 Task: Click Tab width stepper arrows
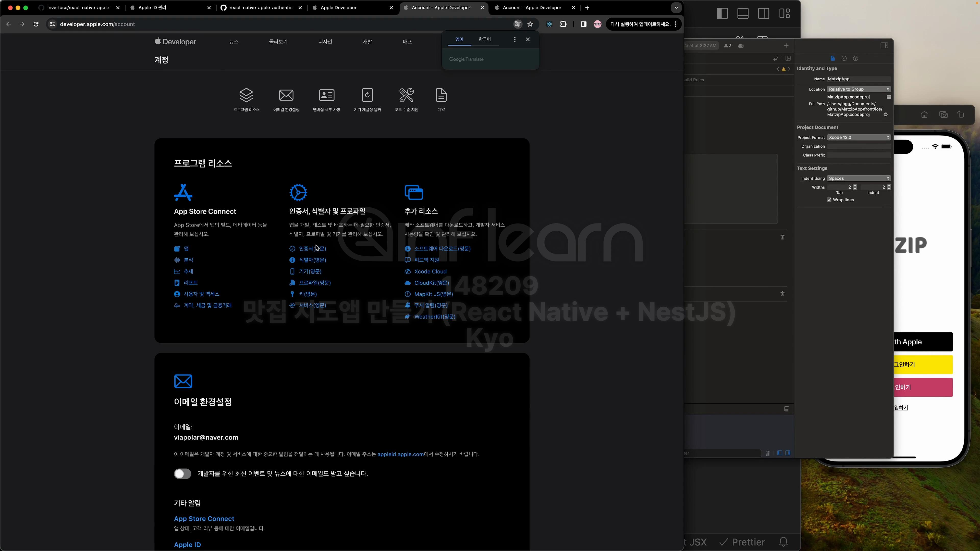[855, 187]
